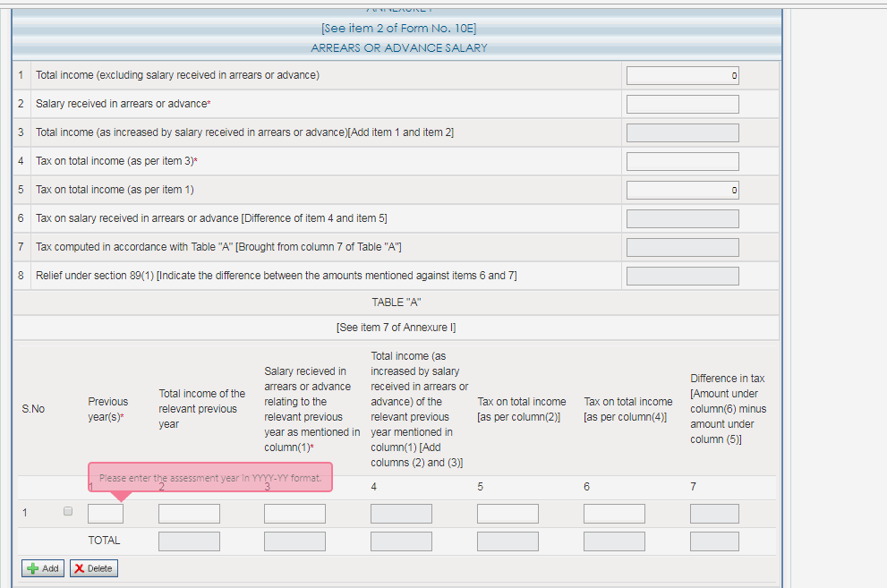Viewport: 887px width, 588px height.
Task: Click the Tax on total income column 6 field
Action: click(x=614, y=513)
